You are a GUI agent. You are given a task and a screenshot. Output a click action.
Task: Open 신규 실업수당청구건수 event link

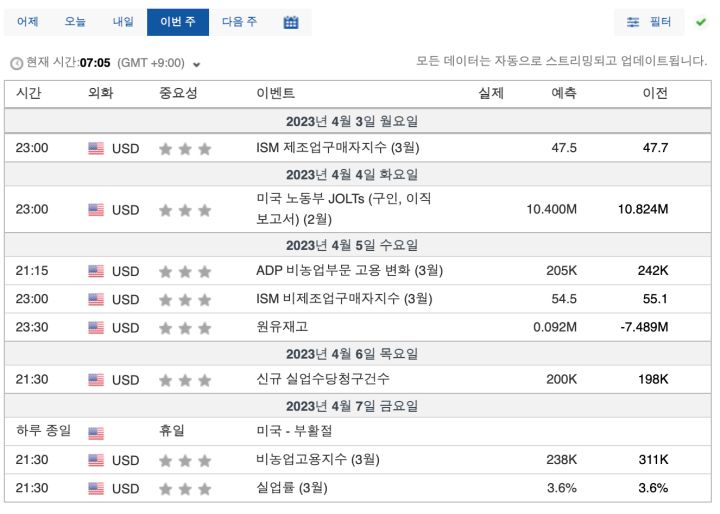coord(323,379)
